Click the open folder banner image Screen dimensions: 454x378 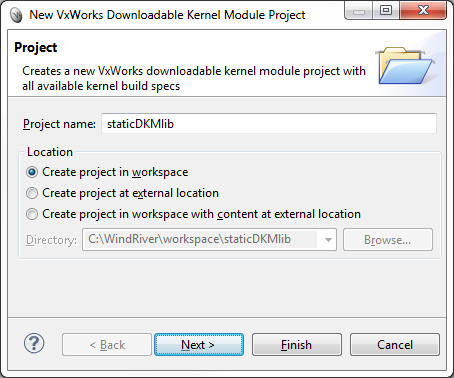click(x=405, y=66)
